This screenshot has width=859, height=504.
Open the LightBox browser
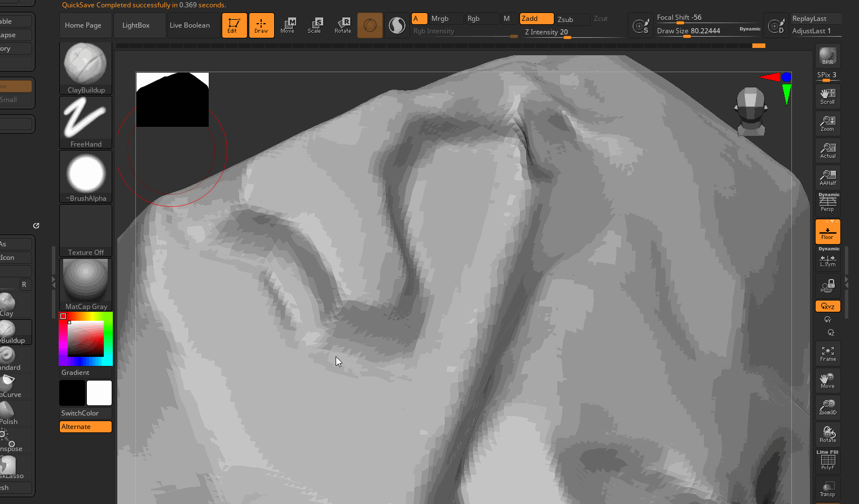136,25
